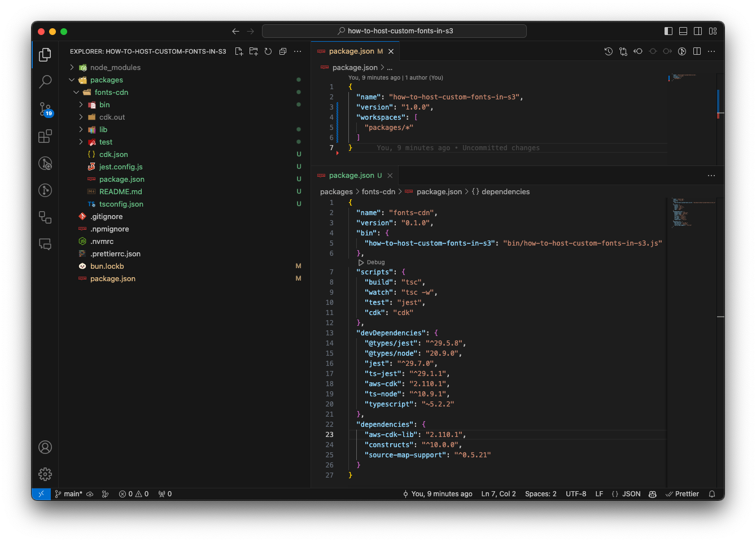Open Source Control view with 19 changes
Viewport: 756px width, 542px height.
tap(45, 109)
